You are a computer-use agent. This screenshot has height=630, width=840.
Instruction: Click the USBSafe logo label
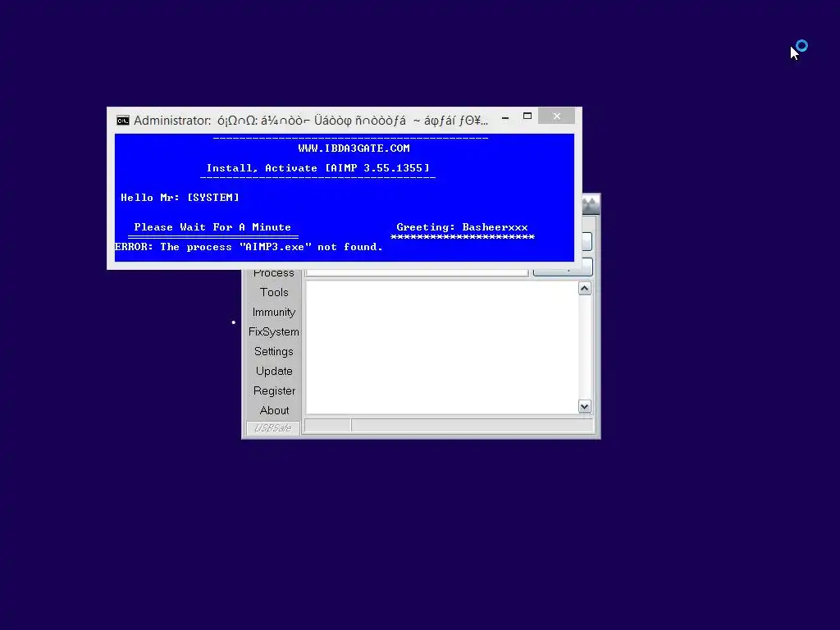click(272, 428)
